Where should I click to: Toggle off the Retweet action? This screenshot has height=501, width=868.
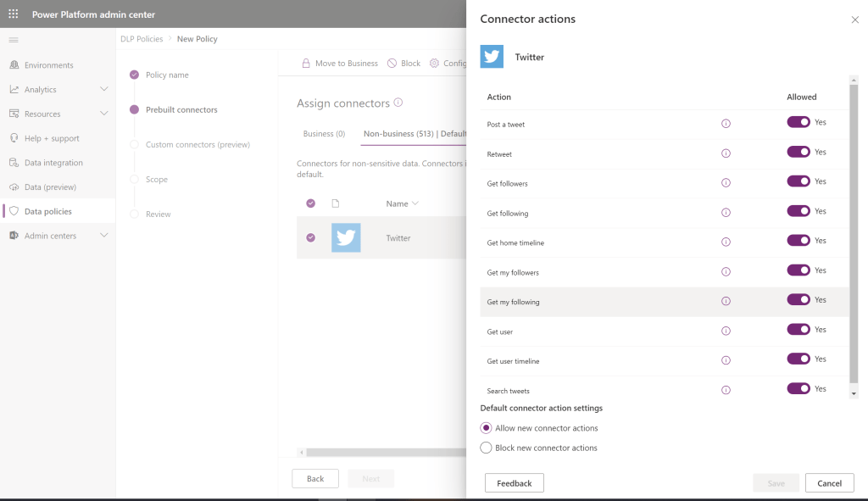798,152
